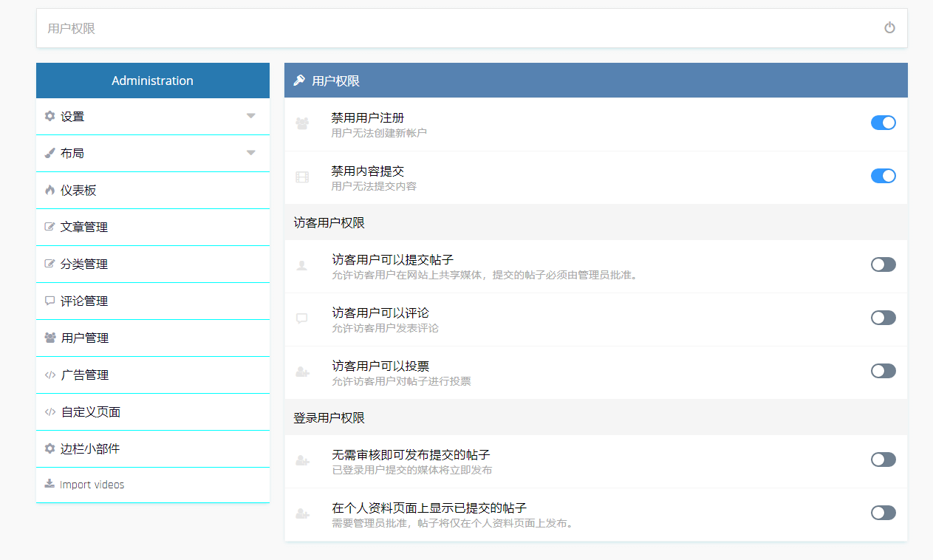Enable 访客用户可以评论 toggle
Viewport: 933px width, 560px height.
[884, 318]
